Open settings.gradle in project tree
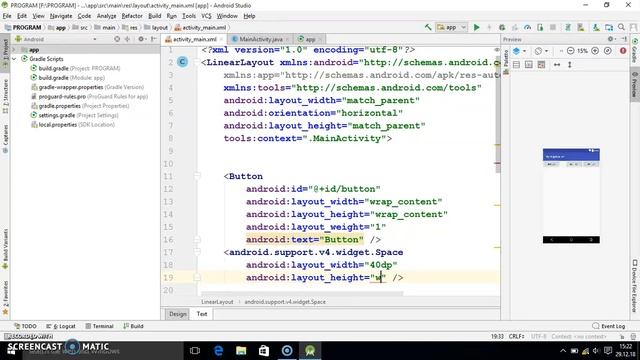This screenshot has height=360, width=640. (x=75, y=115)
